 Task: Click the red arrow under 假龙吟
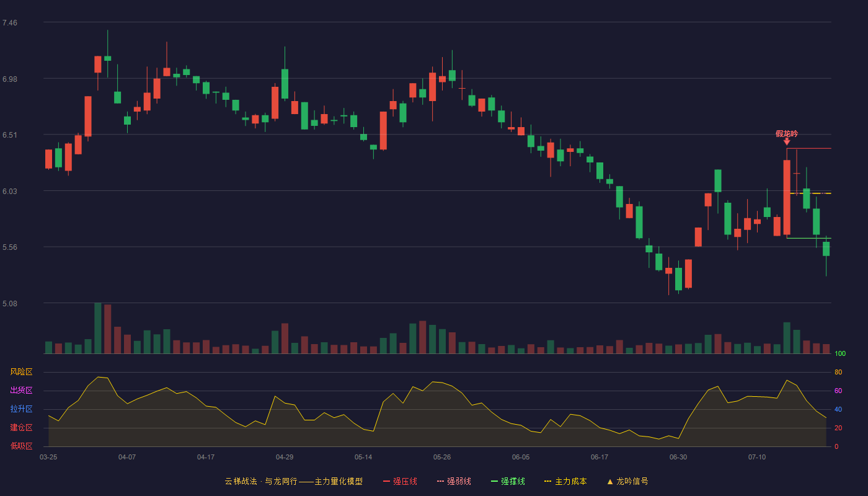[787, 142]
